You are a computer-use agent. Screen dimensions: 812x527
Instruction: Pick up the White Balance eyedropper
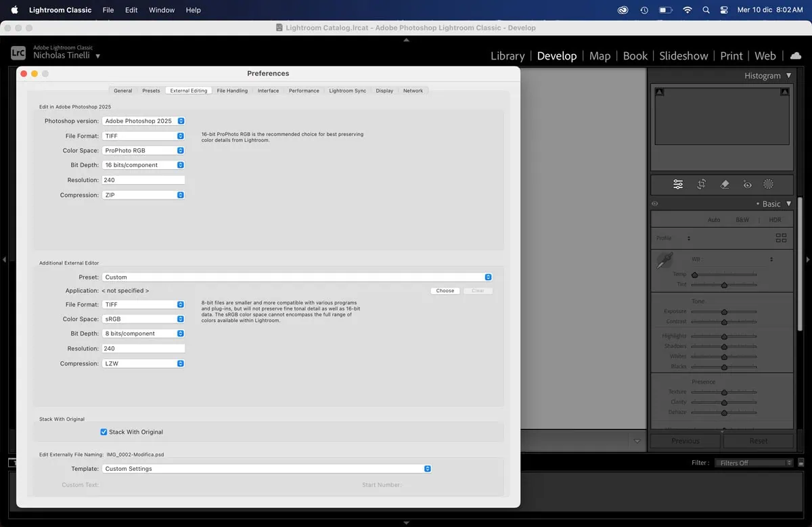pos(664,260)
